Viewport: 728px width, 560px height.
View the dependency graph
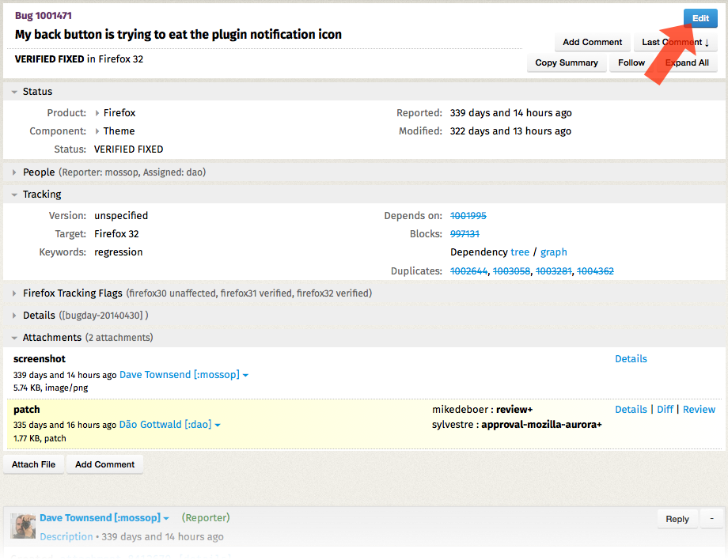(553, 252)
